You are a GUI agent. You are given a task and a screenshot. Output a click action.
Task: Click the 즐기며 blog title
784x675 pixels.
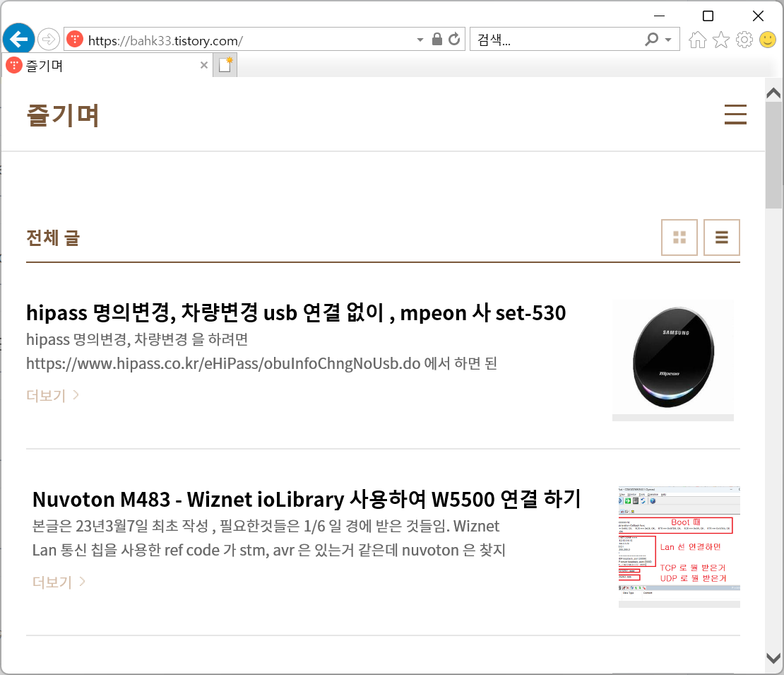click(63, 115)
